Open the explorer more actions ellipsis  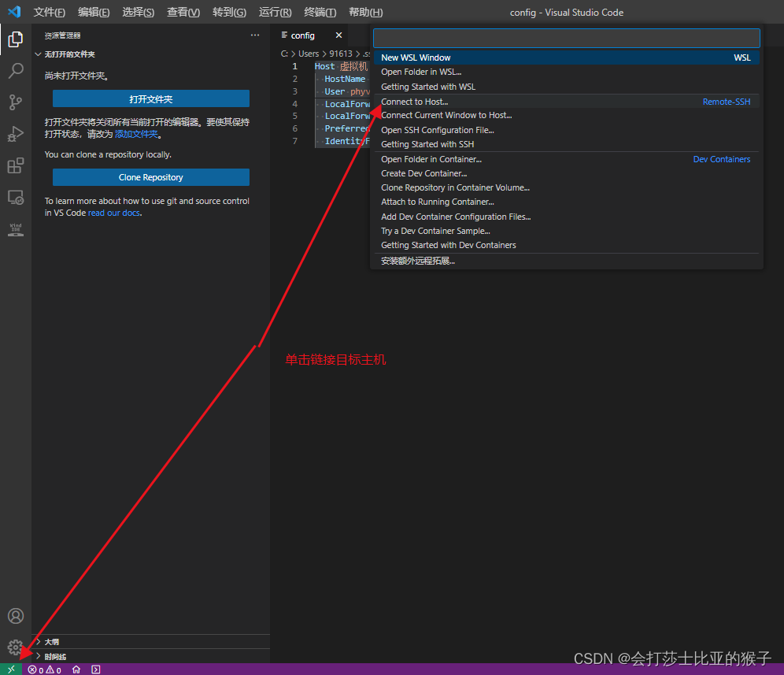pyautogui.click(x=255, y=35)
